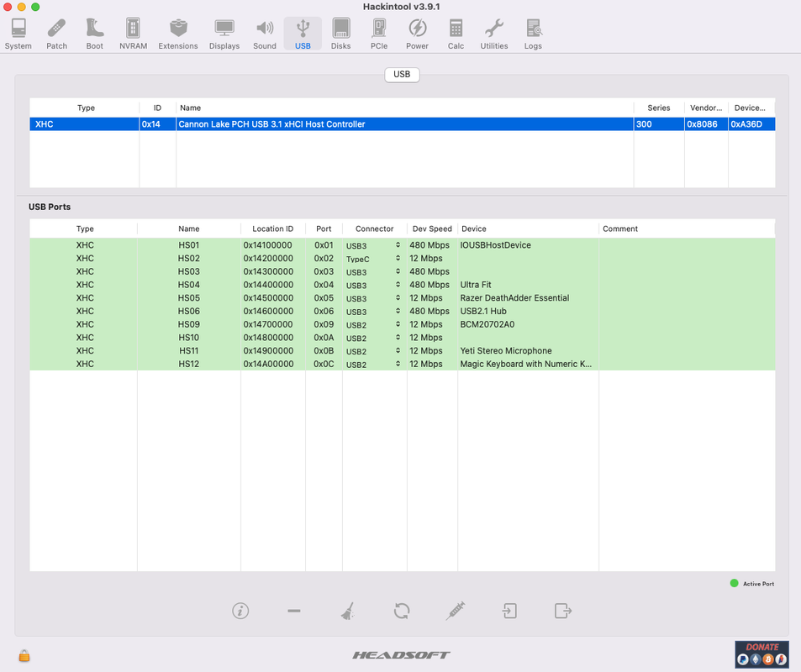801x672 pixels.
Task: Open connector dropdown for HS09
Action: [x=374, y=325]
